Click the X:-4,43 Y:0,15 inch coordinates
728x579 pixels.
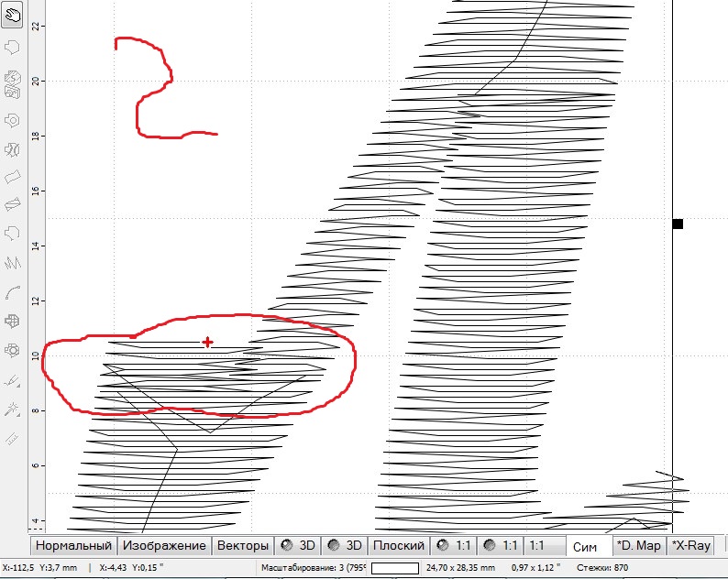[x=131, y=568]
